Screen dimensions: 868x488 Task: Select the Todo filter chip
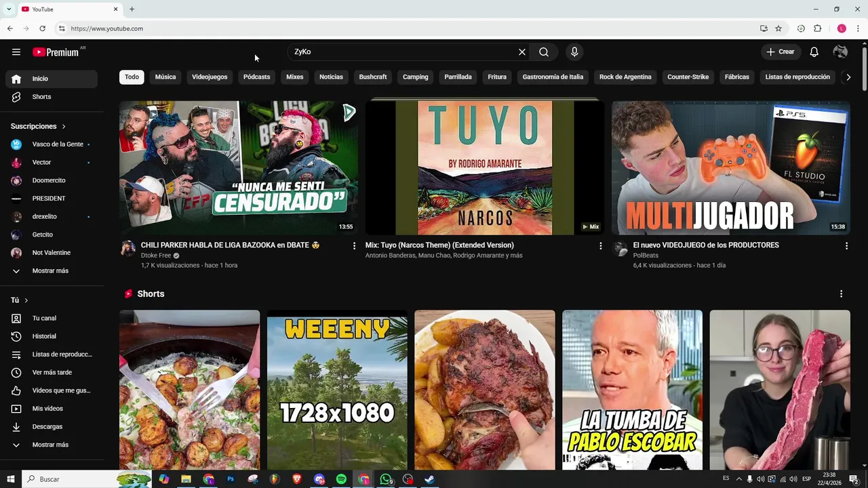(132, 77)
